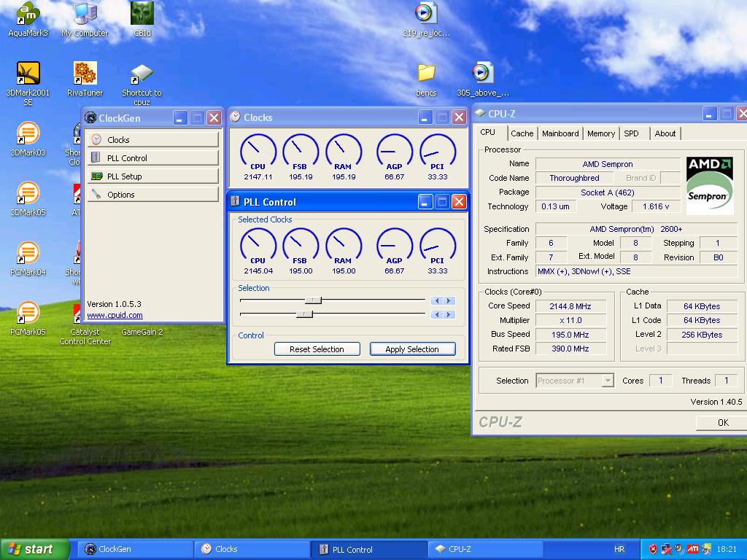
Task: Click the upper slider's right arrow stepper
Action: pos(449,300)
